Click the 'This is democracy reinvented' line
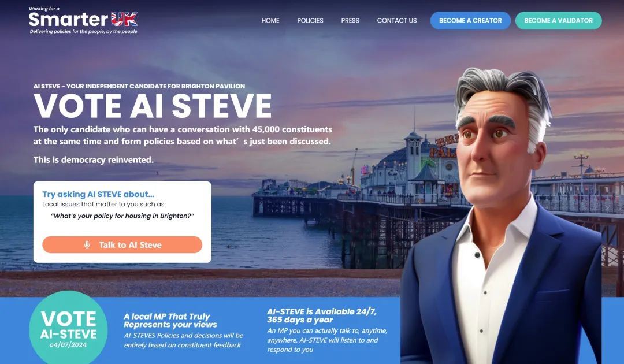This screenshot has width=624, height=364. 94,159
